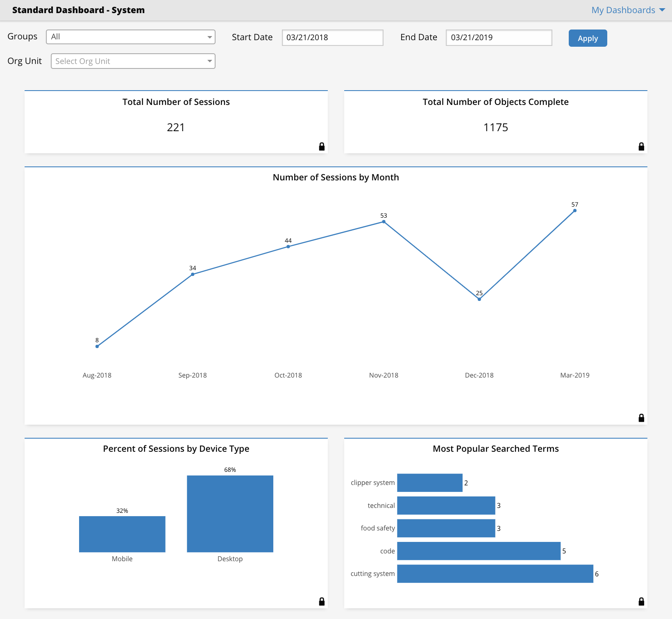
Task: Click lock icon on Total Number of Sessions card
Action: [322, 146]
